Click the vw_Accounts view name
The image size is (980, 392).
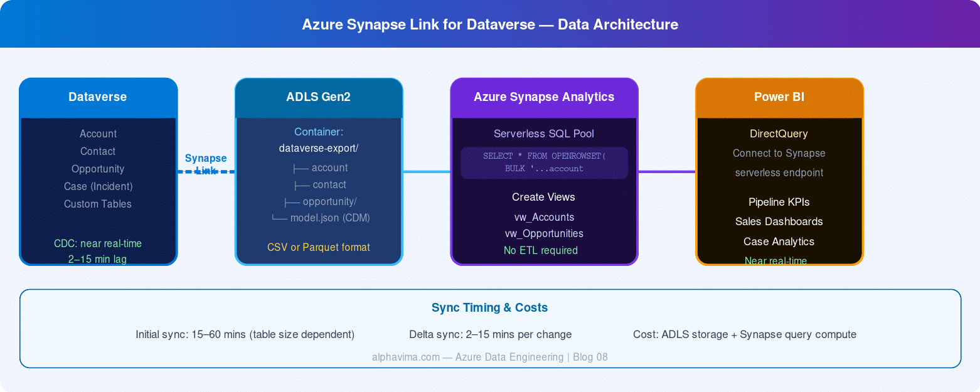544,217
